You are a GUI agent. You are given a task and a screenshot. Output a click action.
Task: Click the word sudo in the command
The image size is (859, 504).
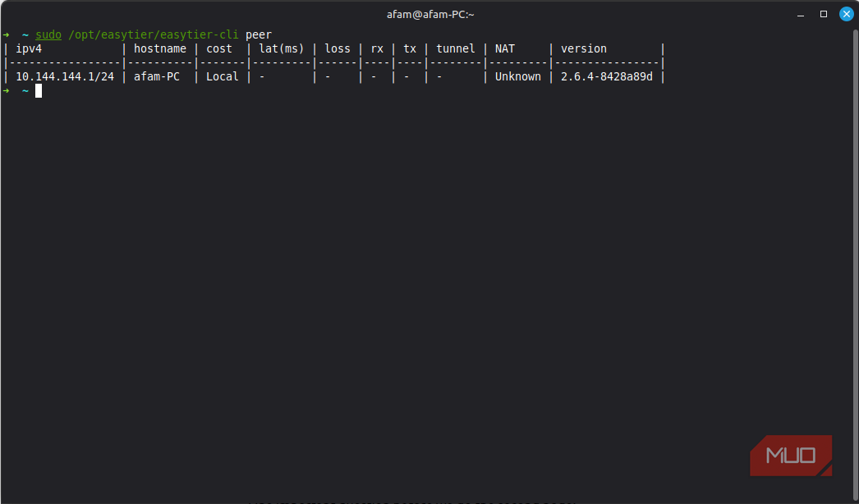tap(48, 34)
